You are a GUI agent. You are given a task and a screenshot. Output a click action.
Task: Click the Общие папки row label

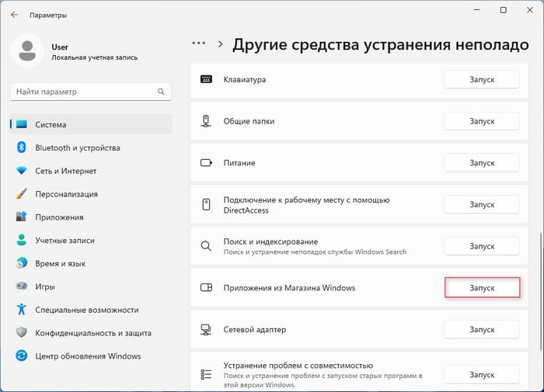(x=249, y=121)
